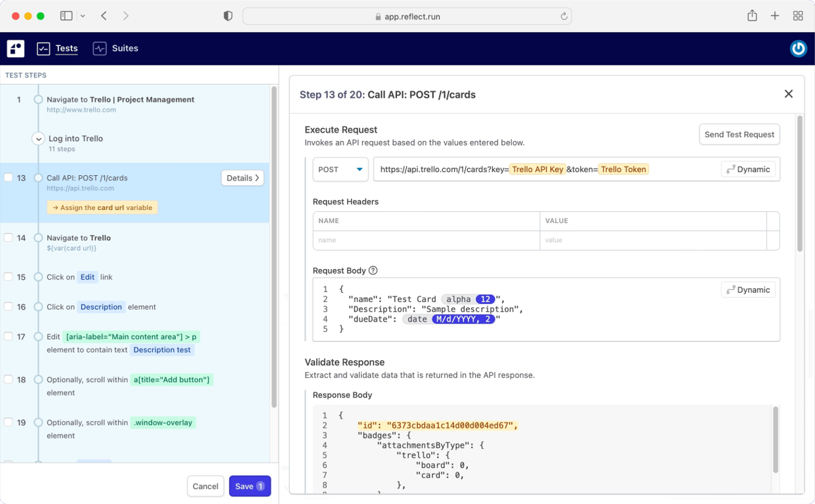Click the Safari share icon
The width and height of the screenshot is (815, 504).
[752, 15]
